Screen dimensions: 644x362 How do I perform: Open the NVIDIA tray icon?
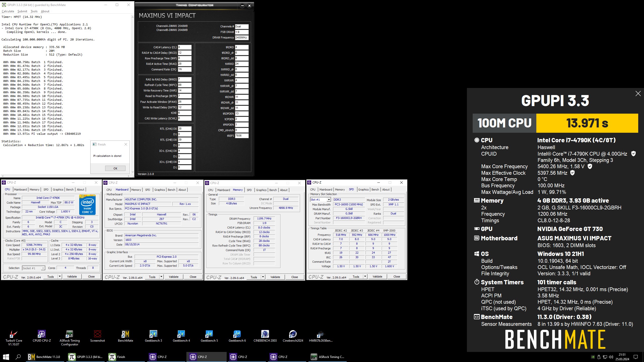[593, 357]
